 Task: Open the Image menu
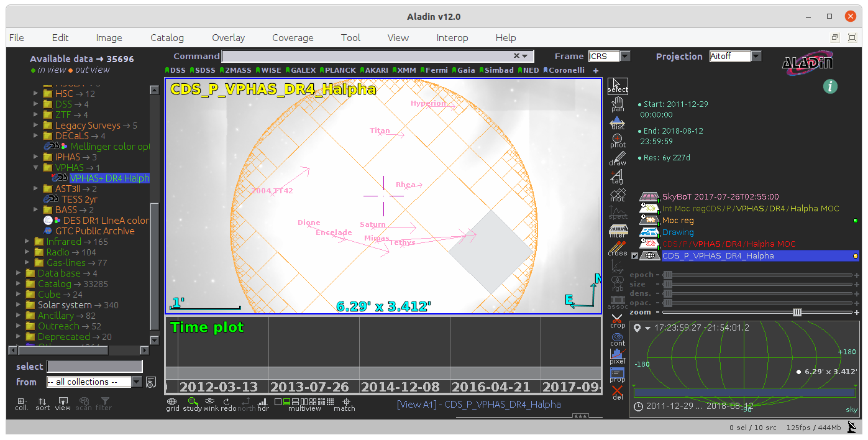click(x=109, y=37)
